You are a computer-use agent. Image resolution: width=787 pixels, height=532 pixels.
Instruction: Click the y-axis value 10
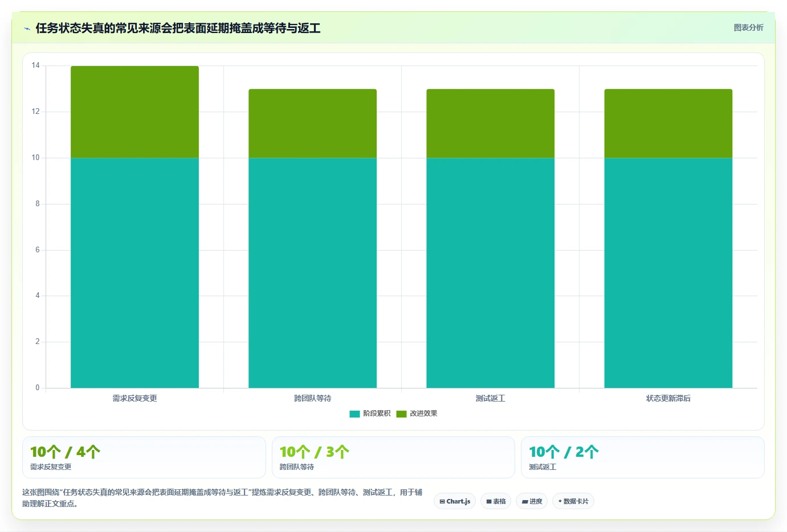point(35,158)
